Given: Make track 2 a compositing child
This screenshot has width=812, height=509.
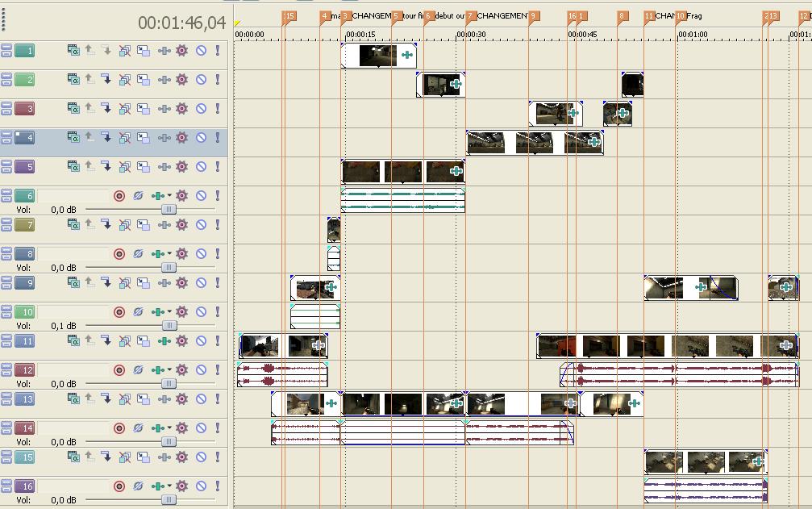Looking at the screenshot, I should (106, 79).
